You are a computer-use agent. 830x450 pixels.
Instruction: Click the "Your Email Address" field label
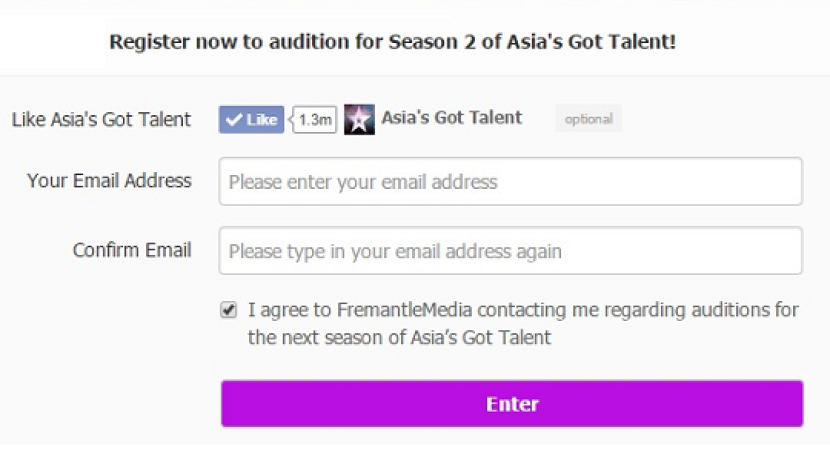pyautogui.click(x=109, y=181)
